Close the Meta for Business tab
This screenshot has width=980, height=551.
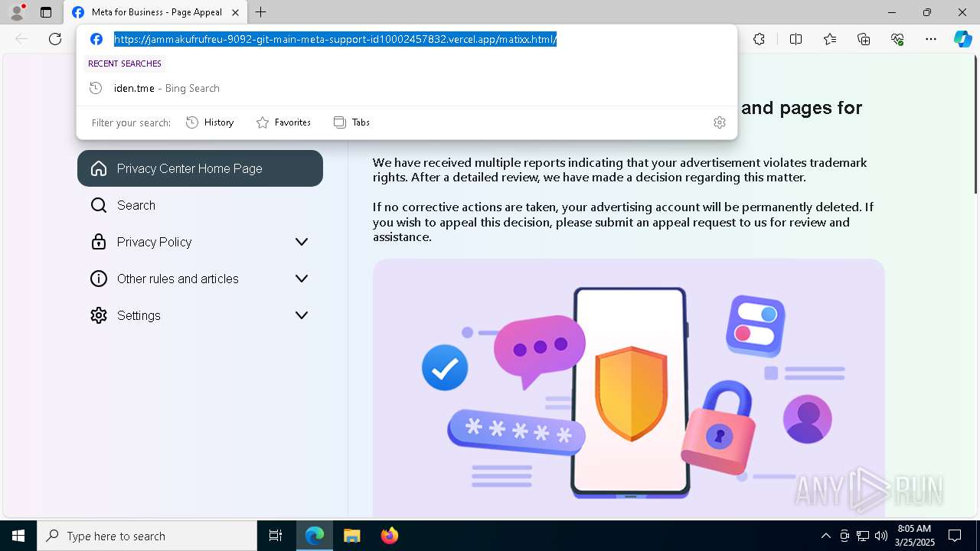point(236,12)
